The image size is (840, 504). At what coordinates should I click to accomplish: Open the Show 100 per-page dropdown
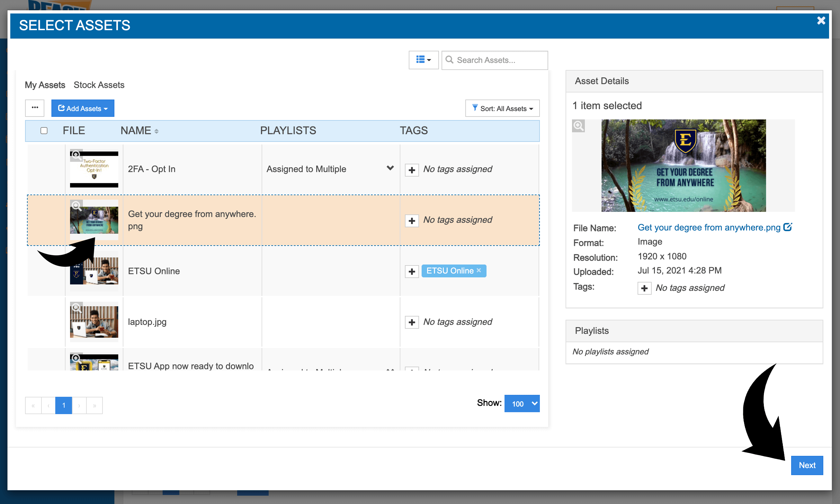coord(522,404)
